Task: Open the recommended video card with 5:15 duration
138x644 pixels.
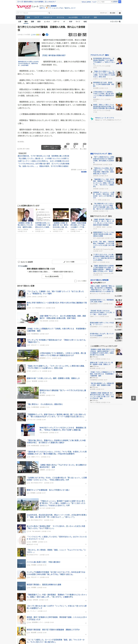Action: (61, 215)
